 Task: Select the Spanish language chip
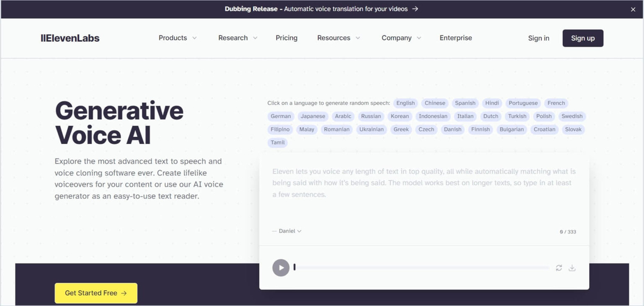(x=465, y=103)
